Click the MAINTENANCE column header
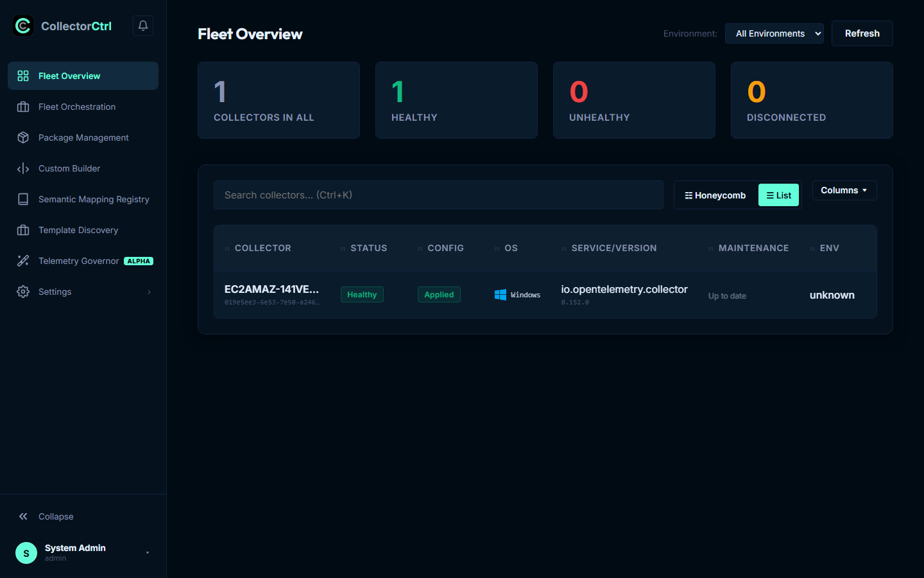Image resolution: width=924 pixels, height=578 pixels. click(x=753, y=248)
